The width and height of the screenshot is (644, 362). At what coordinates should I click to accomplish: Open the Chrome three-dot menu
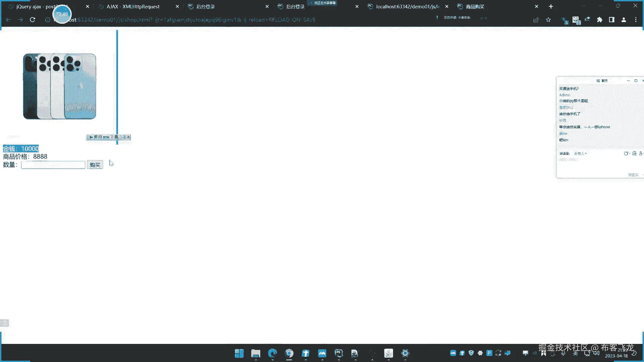(x=636, y=20)
